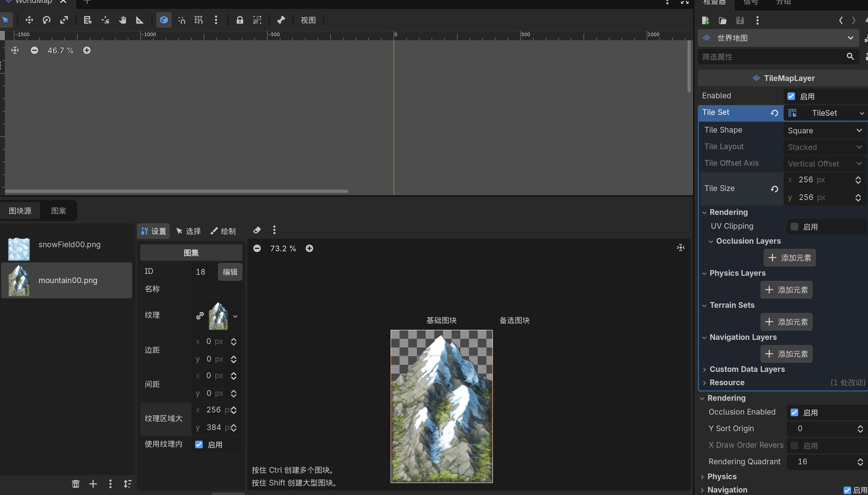The image size is (868, 495).
Task: Click the eraser icon in TileSet toolbar
Action: [257, 230]
